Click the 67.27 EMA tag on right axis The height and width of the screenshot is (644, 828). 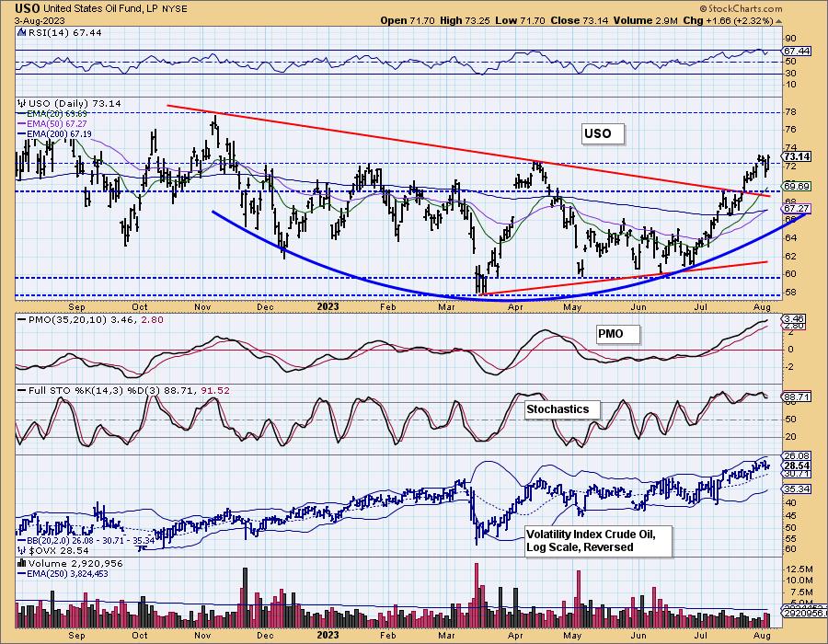pyautogui.click(x=797, y=209)
